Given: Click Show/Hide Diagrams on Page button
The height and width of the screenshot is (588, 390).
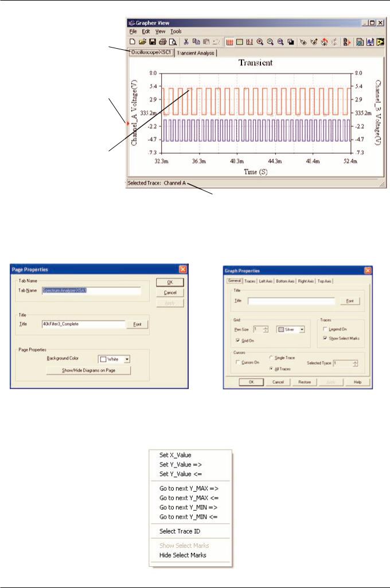Looking at the screenshot, I should coord(88,370).
